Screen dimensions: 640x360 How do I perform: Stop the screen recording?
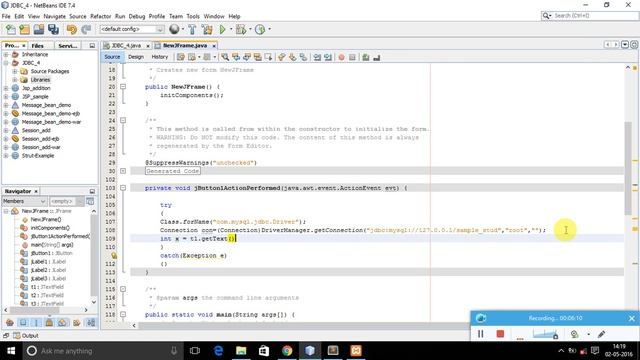500,334
